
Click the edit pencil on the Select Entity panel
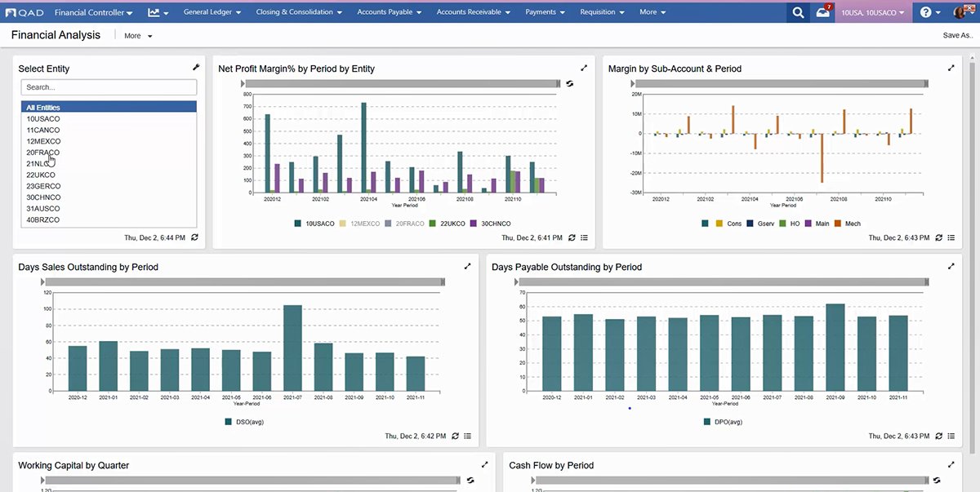point(195,67)
